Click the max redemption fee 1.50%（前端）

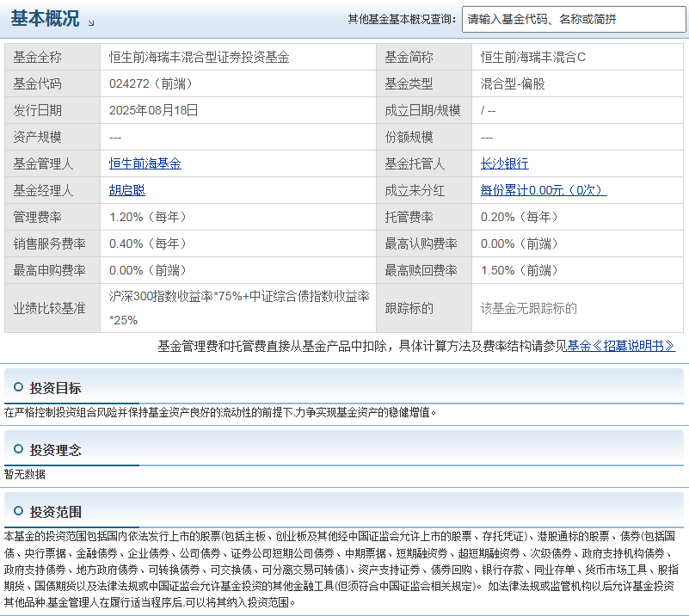pos(520,270)
